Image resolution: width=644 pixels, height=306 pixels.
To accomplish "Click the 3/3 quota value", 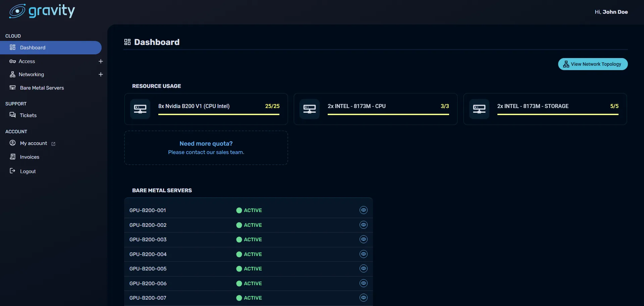I will (x=445, y=106).
